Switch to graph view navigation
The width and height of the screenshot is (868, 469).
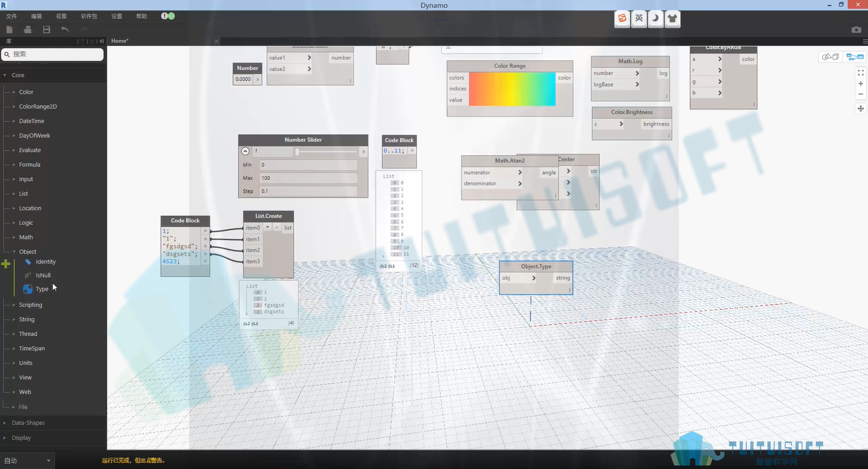coord(855,57)
